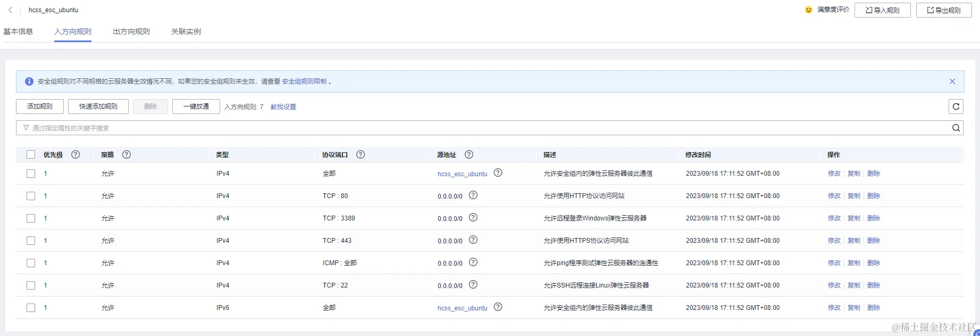This screenshot has width=980, height=336.
Task: Click 修改 for the IPv4 全部 rule
Action: point(834,174)
